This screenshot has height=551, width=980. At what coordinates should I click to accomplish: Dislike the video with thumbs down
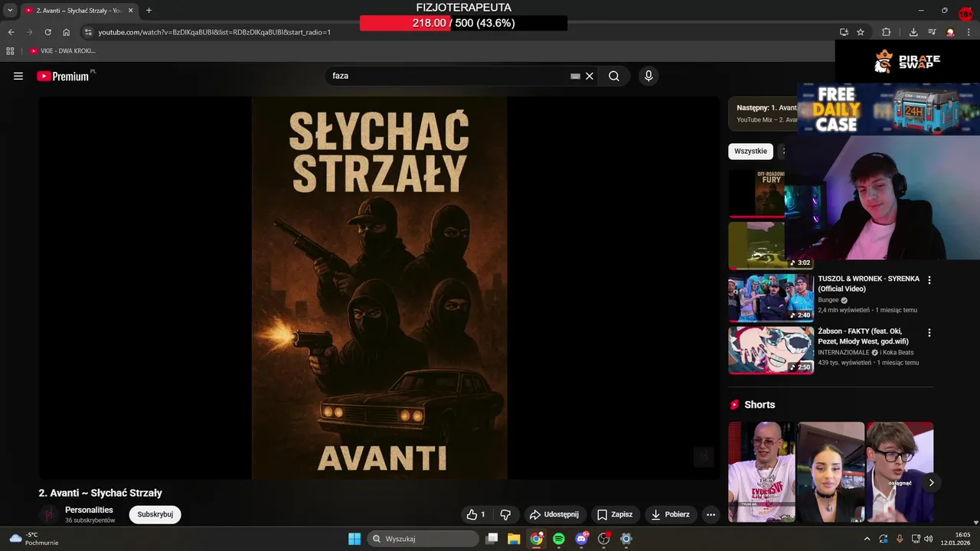click(x=505, y=514)
